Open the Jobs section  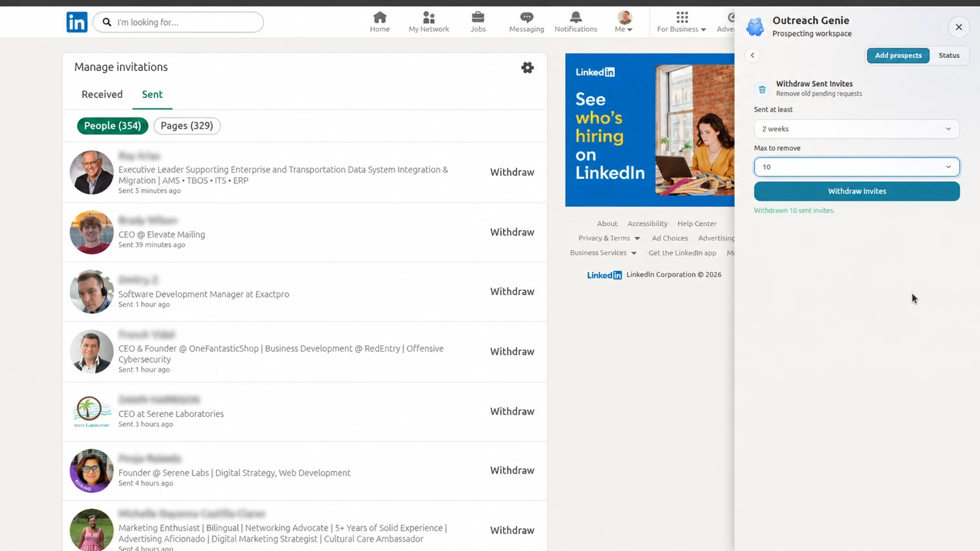478,22
